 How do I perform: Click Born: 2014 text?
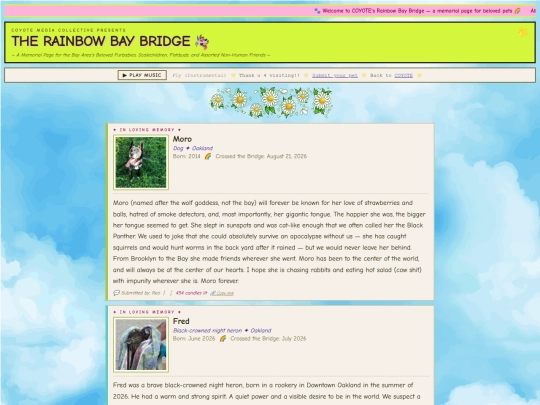pos(186,156)
